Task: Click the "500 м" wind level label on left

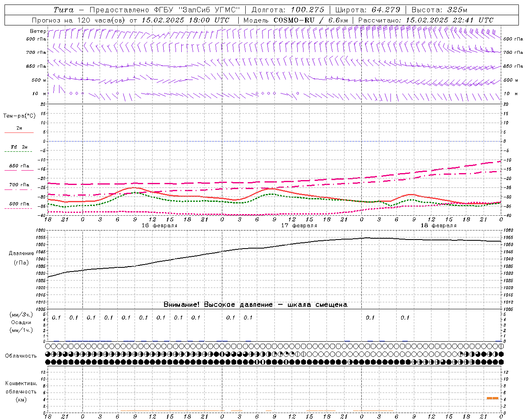Action: point(39,80)
